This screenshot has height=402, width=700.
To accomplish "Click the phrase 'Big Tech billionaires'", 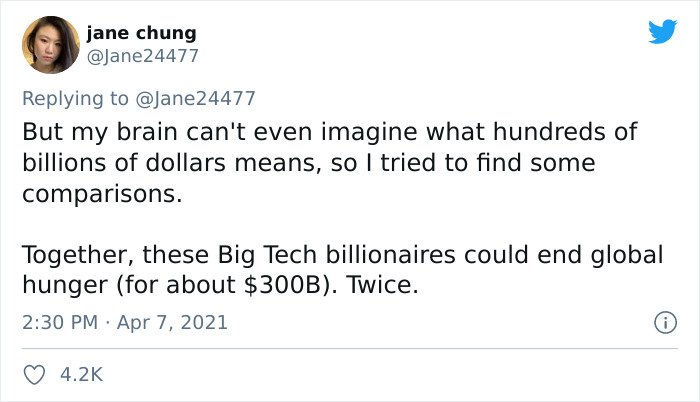I will click(x=337, y=255).
